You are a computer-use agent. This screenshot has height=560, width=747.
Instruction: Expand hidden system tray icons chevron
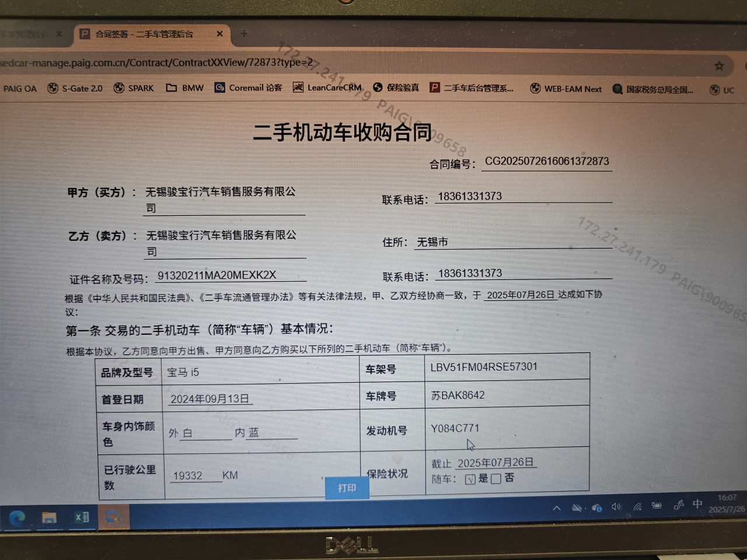557,508
